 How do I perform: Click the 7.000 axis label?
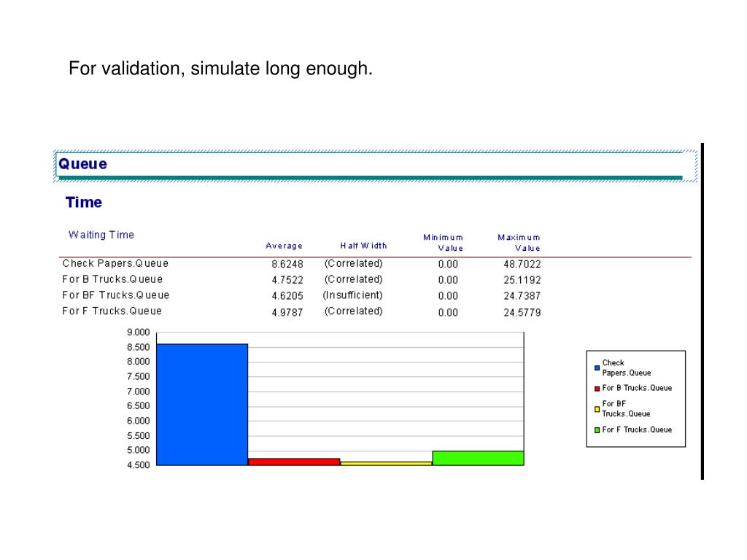click(x=138, y=392)
